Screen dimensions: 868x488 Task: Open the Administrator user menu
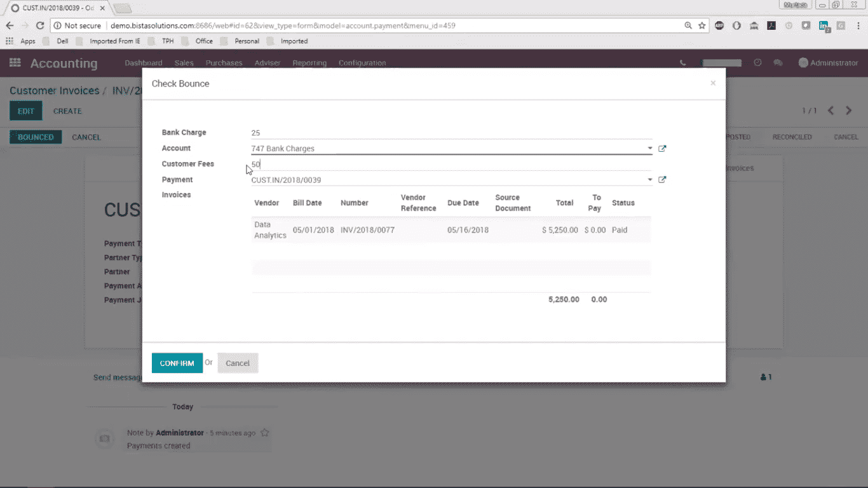point(828,63)
